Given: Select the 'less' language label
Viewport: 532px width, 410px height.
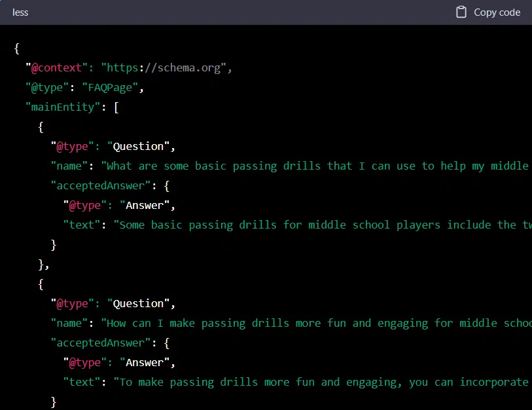Looking at the screenshot, I should 20,12.
